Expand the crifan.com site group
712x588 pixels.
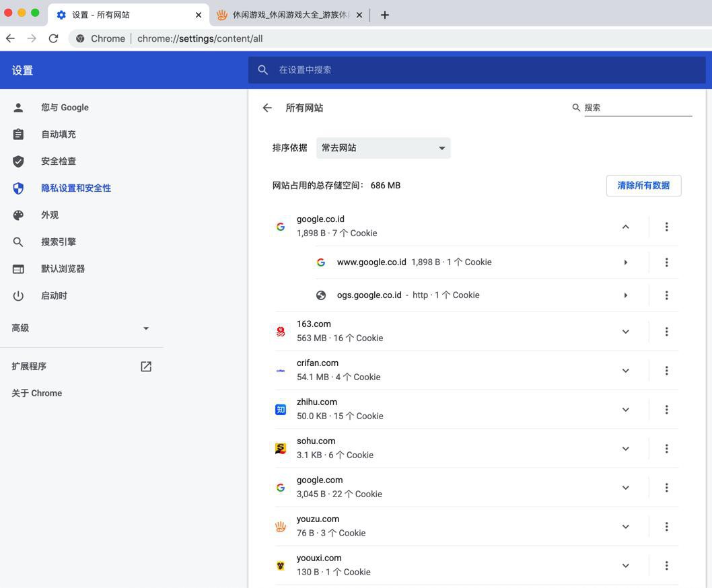click(x=625, y=371)
